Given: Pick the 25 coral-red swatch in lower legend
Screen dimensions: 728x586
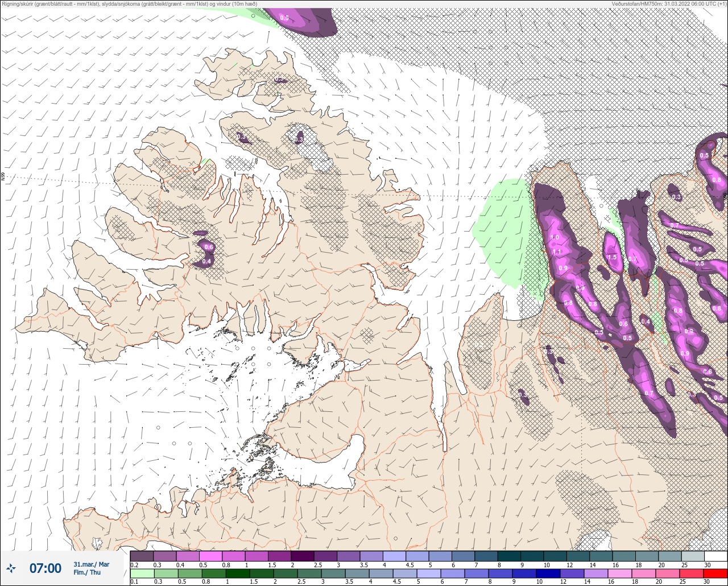Looking at the screenshot, I should click(691, 573).
